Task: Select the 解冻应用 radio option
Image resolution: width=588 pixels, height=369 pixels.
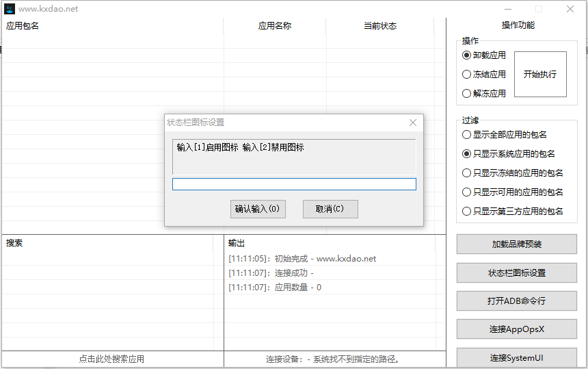Action: click(x=467, y=94)
